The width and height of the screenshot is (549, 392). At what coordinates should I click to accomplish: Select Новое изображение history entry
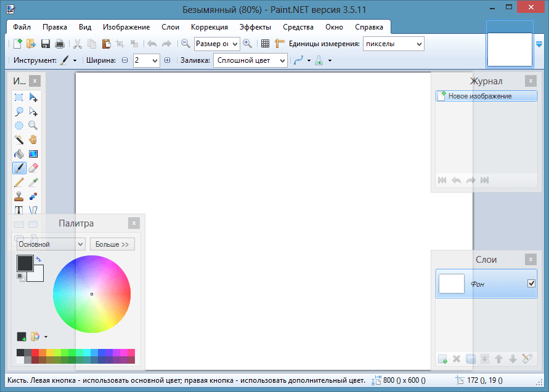(486, 96)
